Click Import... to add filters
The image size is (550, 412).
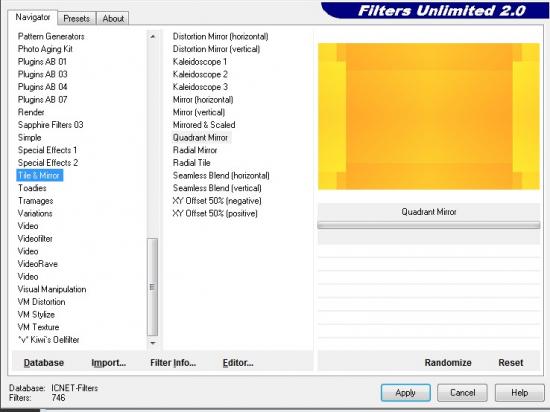(108, 363)
